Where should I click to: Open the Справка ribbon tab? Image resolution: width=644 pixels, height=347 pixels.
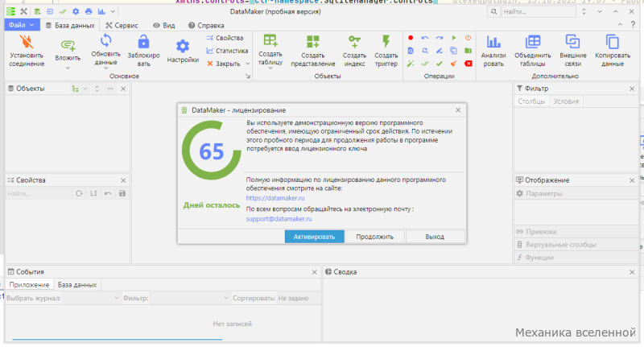(206, 26)
